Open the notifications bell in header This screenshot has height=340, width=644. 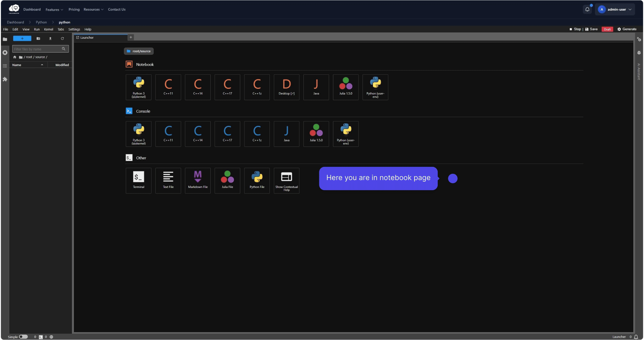pyautogui.click(x=587, y=9)
